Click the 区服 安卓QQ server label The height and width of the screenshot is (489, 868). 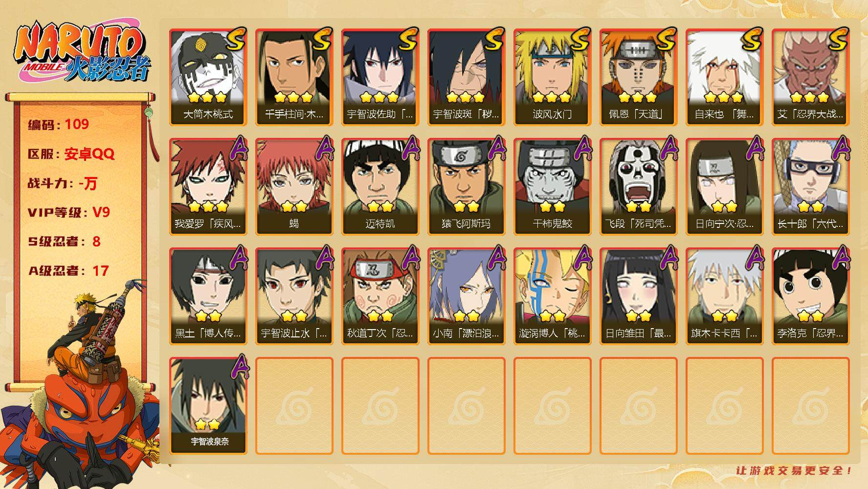[x=71, y=154]
